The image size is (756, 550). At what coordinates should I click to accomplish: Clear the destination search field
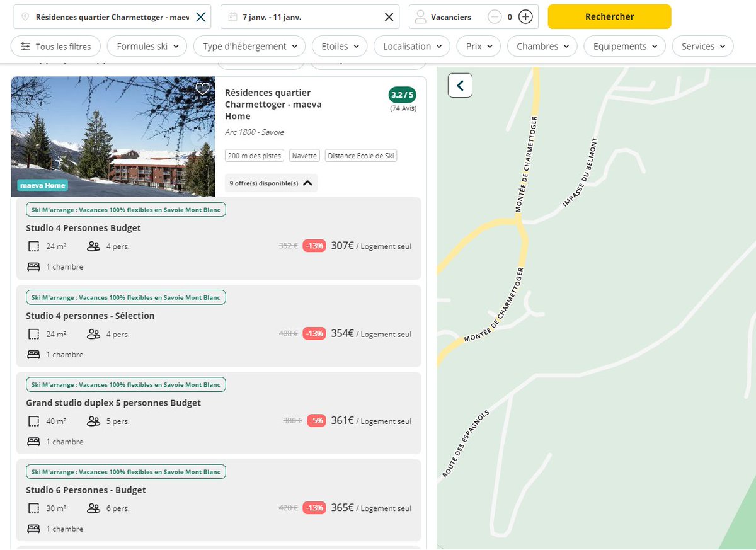pyautogui.click(x=200, y=17)
